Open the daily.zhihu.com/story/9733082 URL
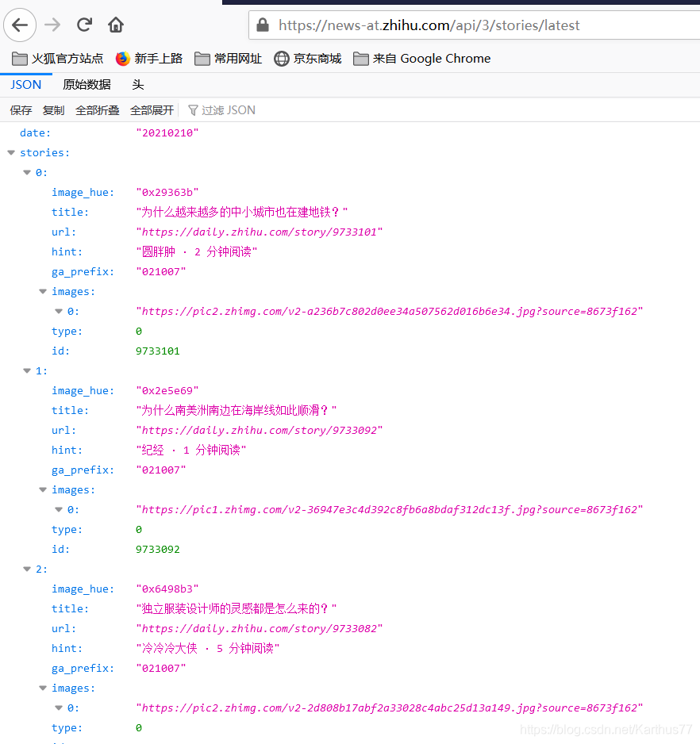Viewport: 700px width, 744px height. [260, 629]
